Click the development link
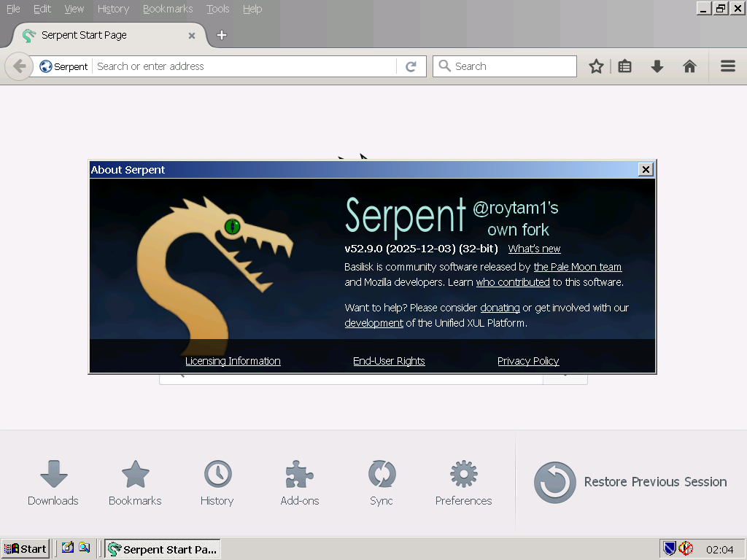The width and height of the screenshot is (747, 560). (373, 323)
